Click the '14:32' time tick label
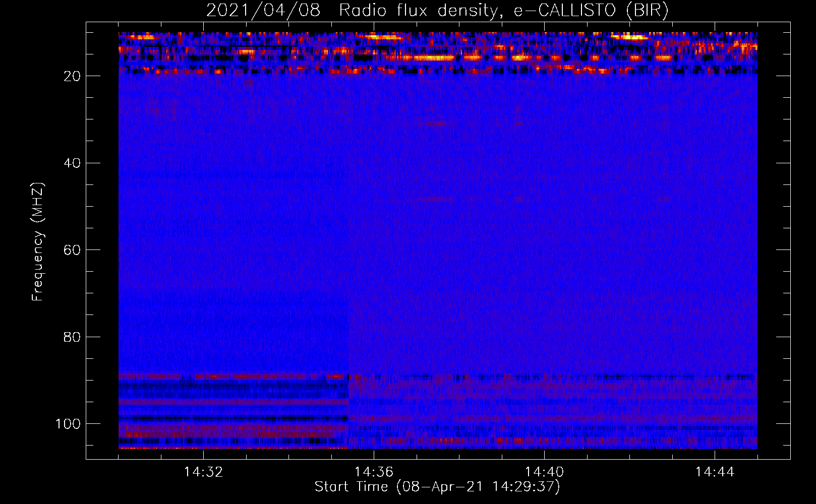 click(x=203, y=472)
